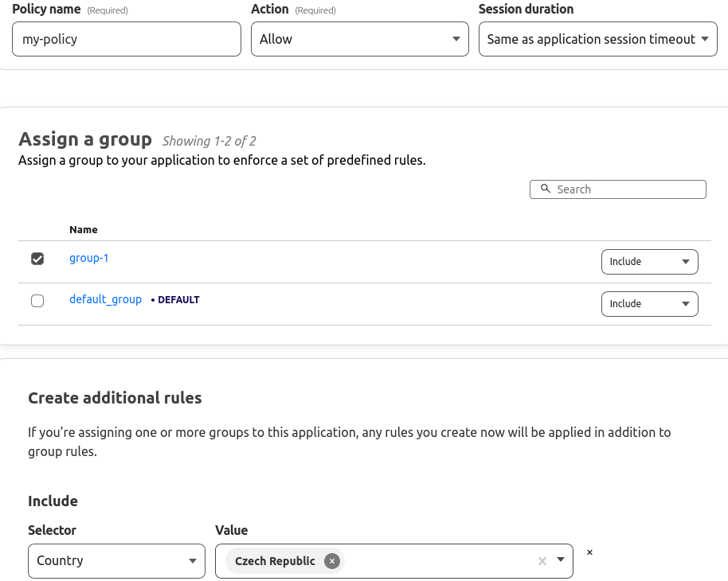This screenshot has width=728, height=581.
Task: Remove the Czech Republic chip
Action: (x=332, y=561)
